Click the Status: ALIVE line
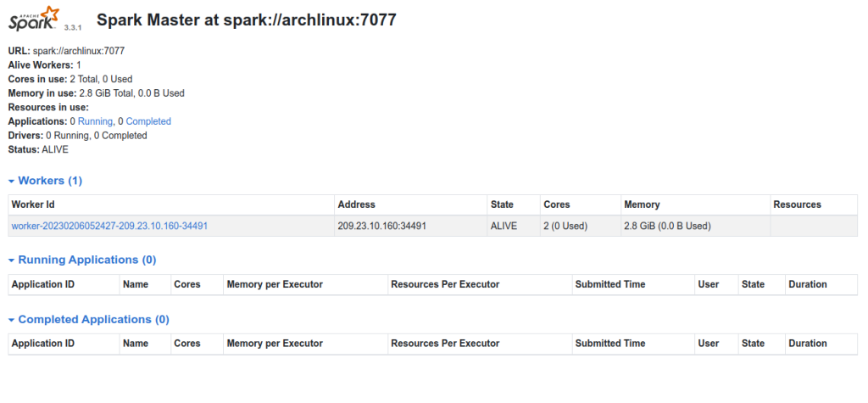868x403 pixels. (x=38, y=149)
